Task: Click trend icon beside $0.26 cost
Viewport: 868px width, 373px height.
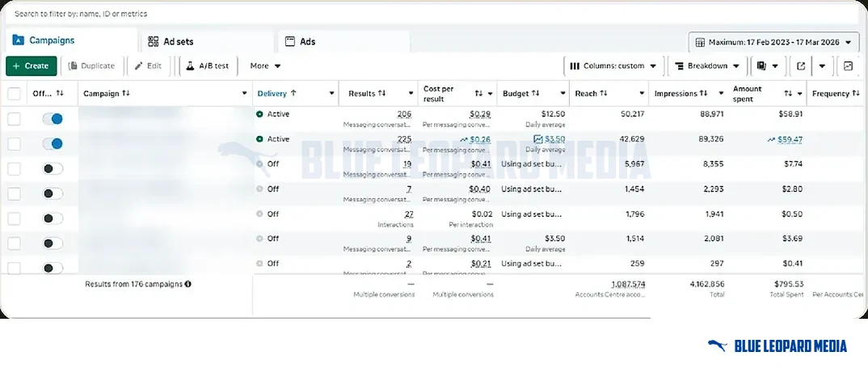Action: (x=463, y=139)
